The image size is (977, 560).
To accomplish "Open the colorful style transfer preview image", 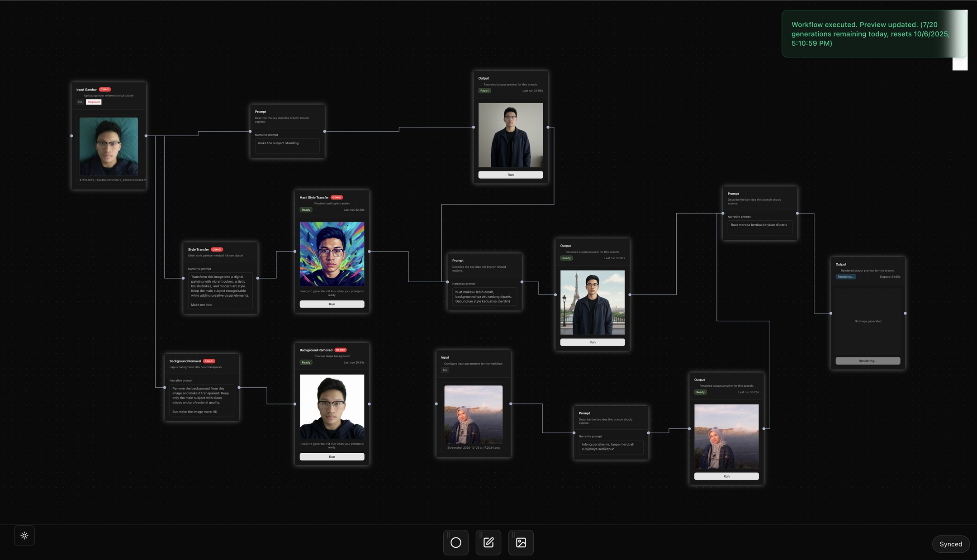I will tap(332, 254).
